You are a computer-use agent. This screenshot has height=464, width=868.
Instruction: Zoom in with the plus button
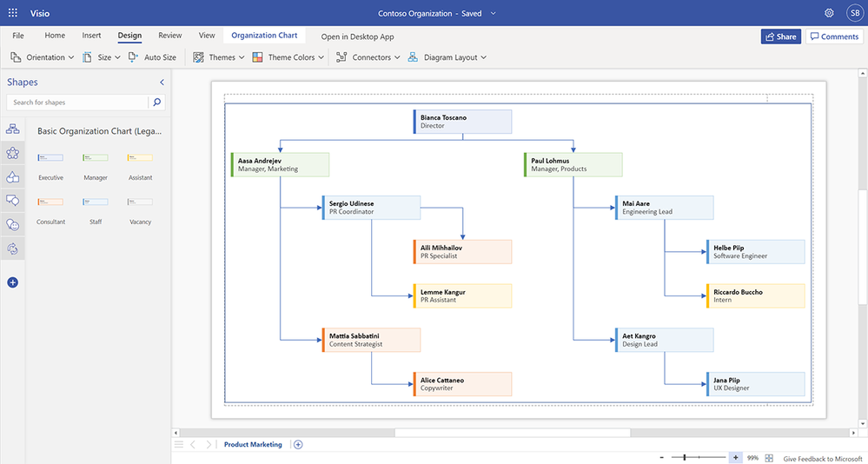click(735, 457)
